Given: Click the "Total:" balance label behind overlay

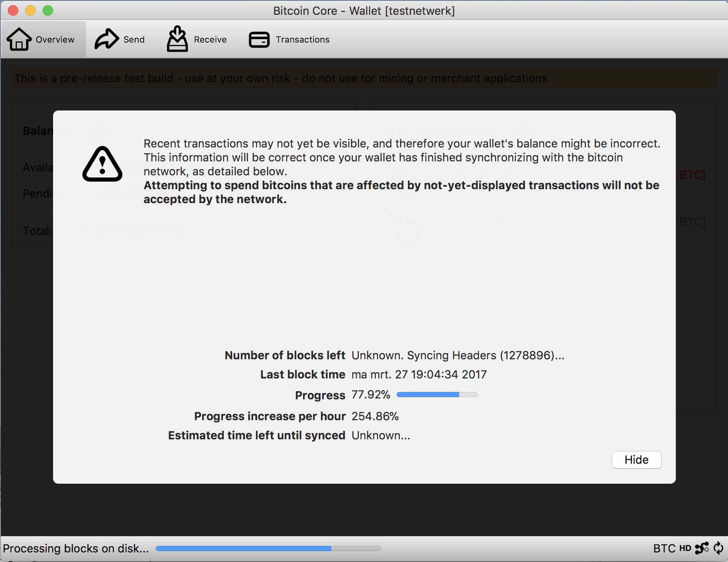Looking at the screenshot, I should (37, 231).
